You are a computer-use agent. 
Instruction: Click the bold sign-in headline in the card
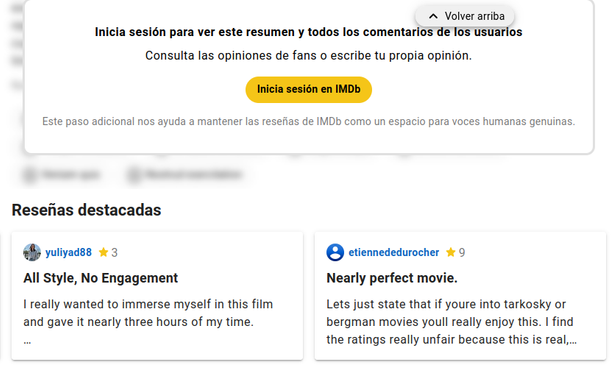309,32
